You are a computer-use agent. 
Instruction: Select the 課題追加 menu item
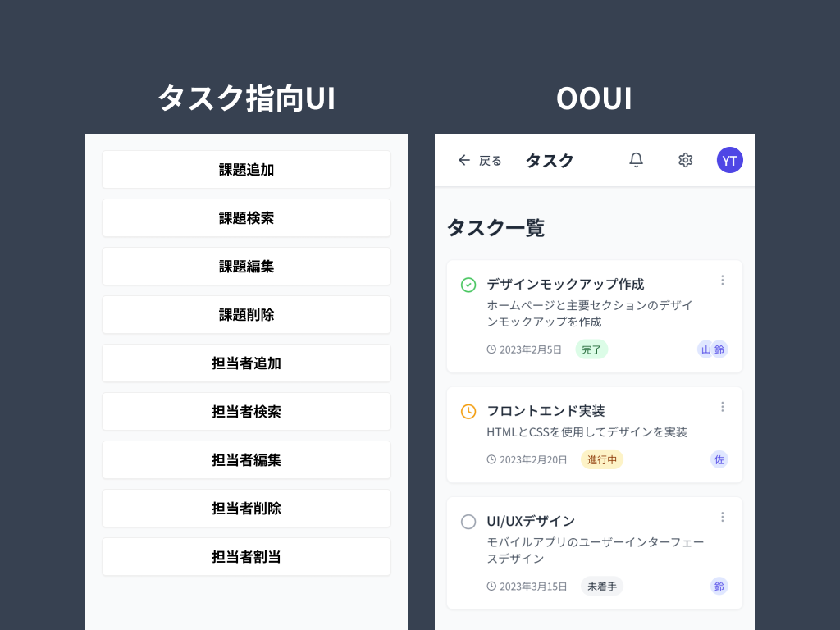[246, 170]
